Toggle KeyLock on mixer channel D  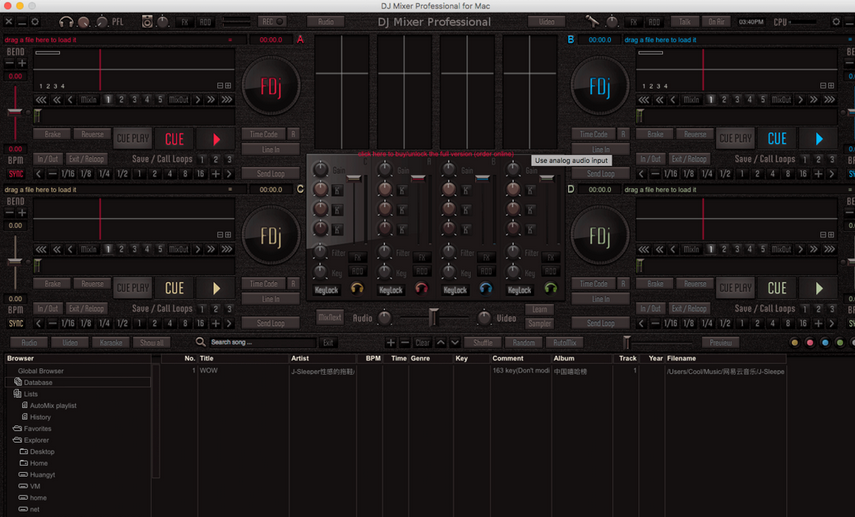click(519, 290)
